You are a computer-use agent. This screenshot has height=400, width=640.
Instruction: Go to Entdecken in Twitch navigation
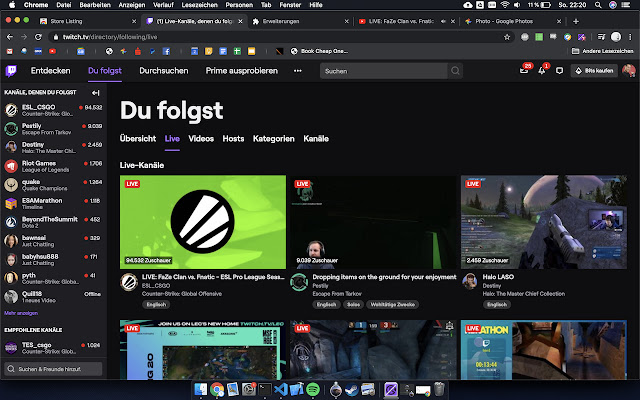[51, 71]
